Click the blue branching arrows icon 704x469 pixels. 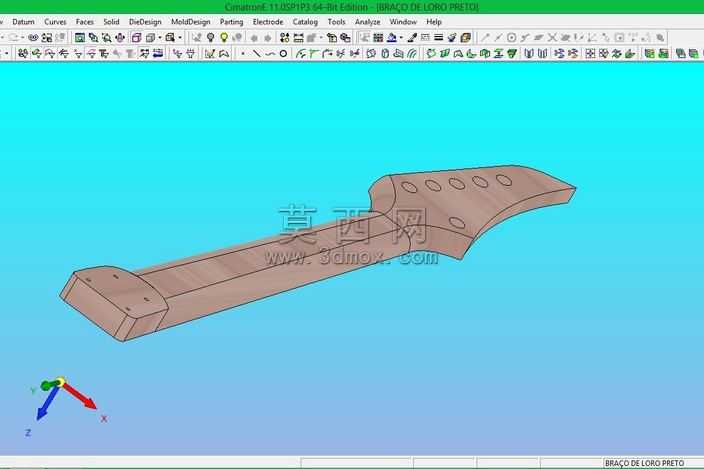click(x=559, y=54)
